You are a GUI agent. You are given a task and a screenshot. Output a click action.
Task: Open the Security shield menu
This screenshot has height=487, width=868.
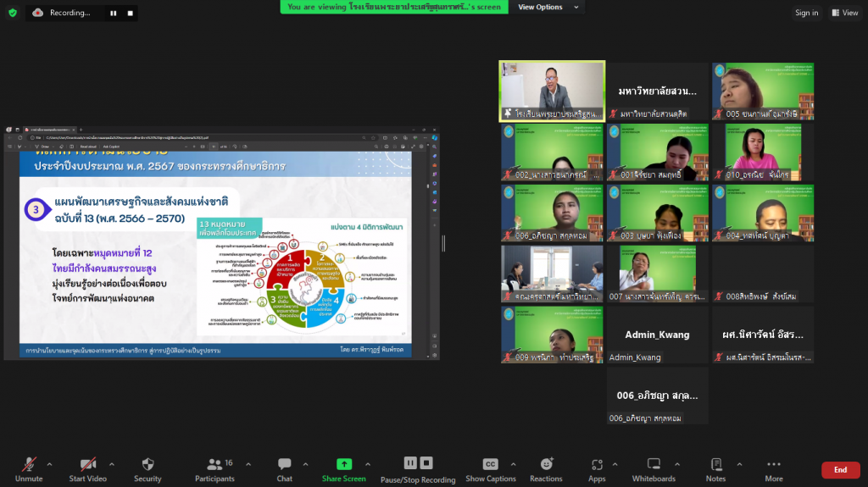[x=147, y=468]
